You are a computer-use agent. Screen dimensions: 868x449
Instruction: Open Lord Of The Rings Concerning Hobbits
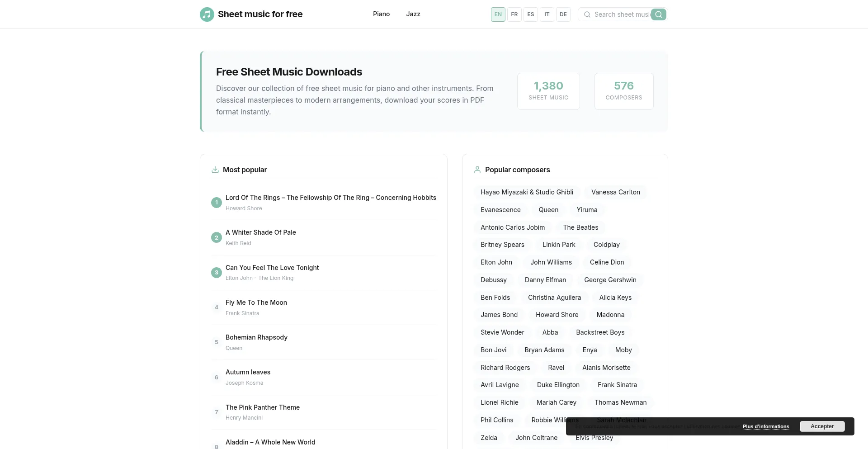click(331, 198)
